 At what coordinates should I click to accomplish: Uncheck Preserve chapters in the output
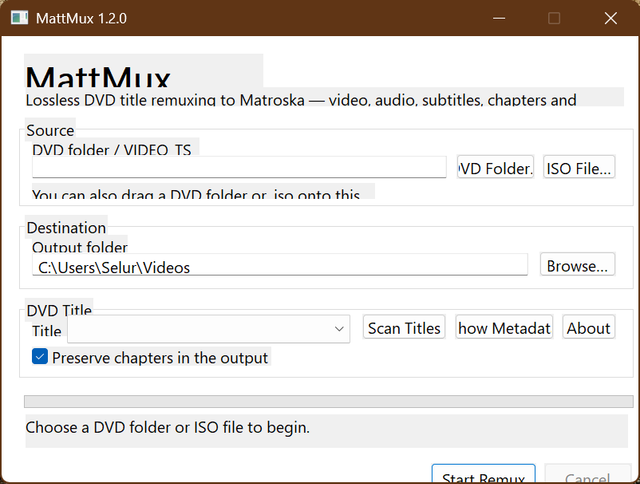coord(40,357)
